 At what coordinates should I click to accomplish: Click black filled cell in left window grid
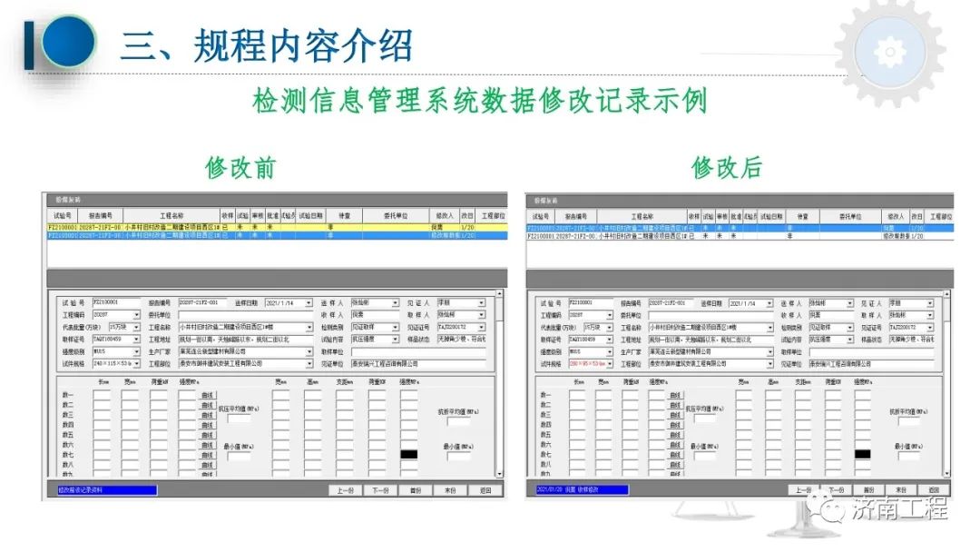tap(408, 454)
